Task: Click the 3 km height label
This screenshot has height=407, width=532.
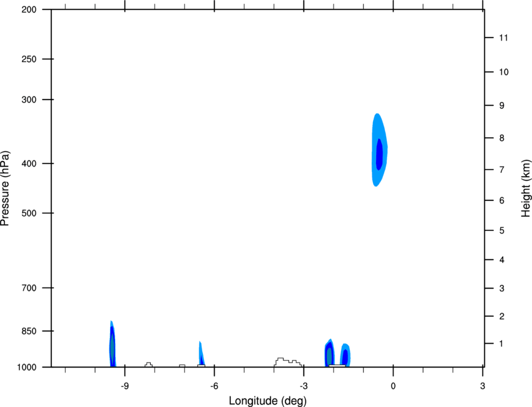Action: tap(502, 289)
